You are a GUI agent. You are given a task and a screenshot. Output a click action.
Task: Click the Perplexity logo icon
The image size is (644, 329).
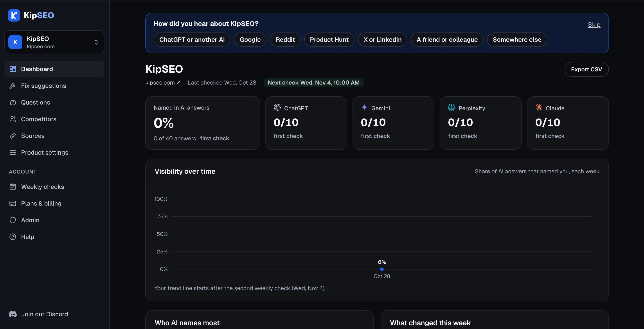click(x=452, y=107)
